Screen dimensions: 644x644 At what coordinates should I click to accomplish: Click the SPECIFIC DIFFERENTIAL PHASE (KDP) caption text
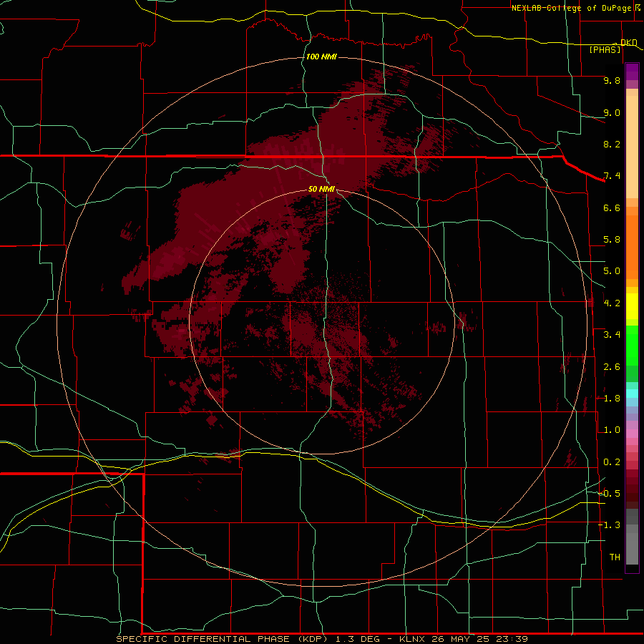pos(223,639)
